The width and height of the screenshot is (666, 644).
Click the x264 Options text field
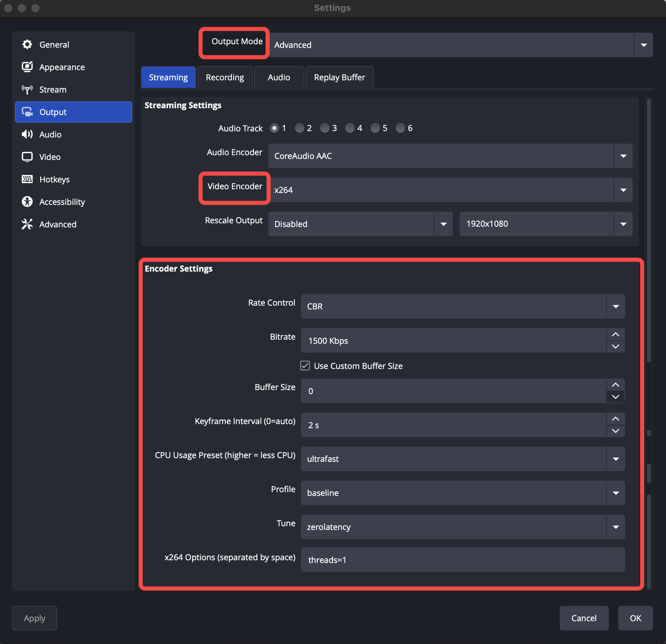(x=463, y=560)
